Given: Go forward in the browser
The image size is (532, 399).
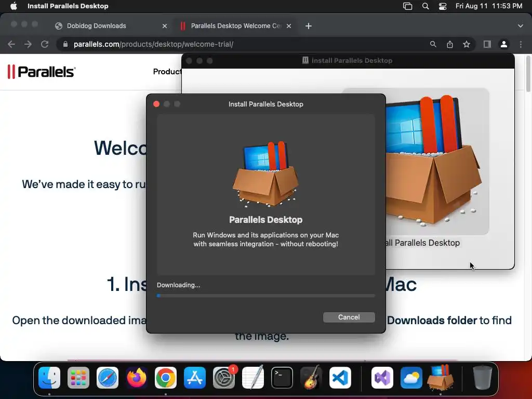Looking at the screenshot, I should [x=28, y=44].
